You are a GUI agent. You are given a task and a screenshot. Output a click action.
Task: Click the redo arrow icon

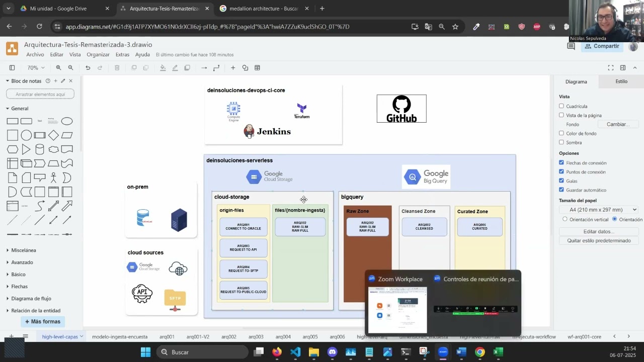(100, 68)
